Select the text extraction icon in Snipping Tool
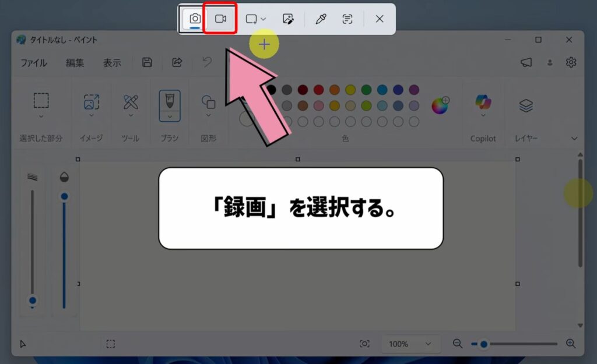 pos(347,19)
